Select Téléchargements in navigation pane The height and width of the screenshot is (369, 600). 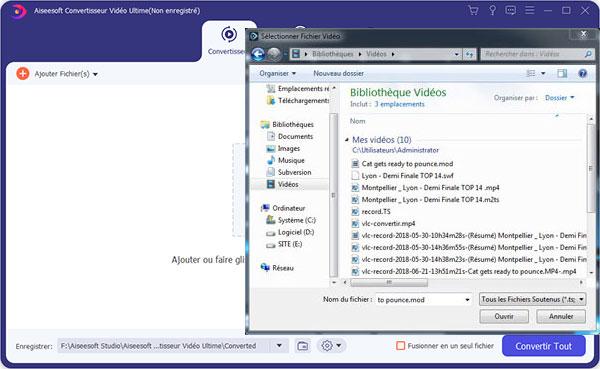click(298, 100)
